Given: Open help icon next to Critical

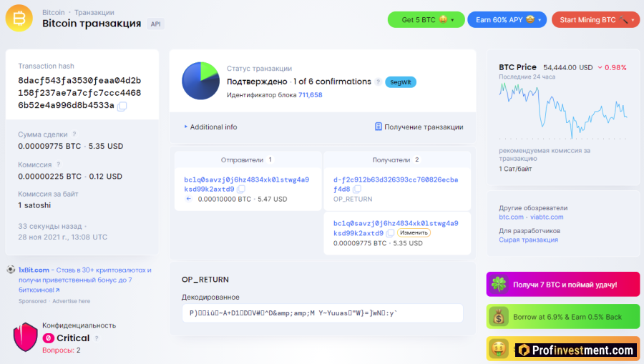Looking at the screenshot, I should [x=97, y=338].
